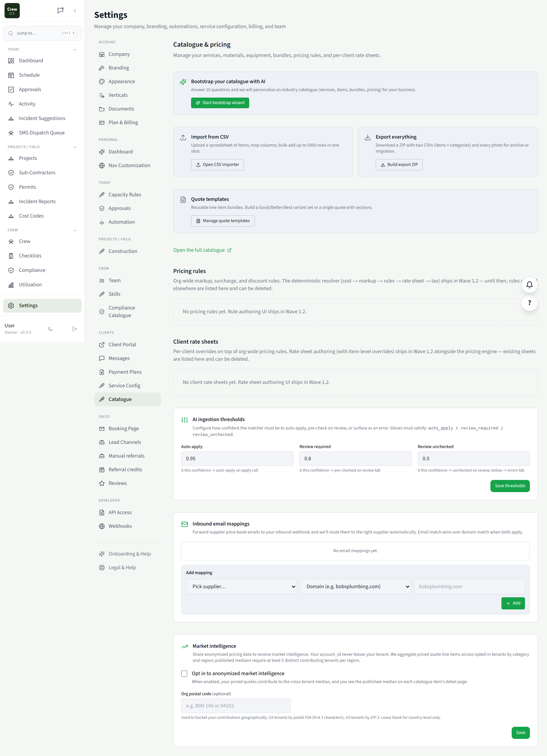The height and width of the screenshot is (756, 547).
Task: Manage quote templates
Action: point(223,221)
